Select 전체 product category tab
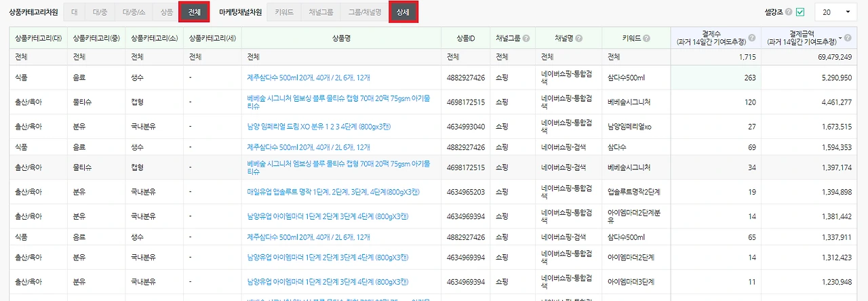This screenshot has width=868, height=301. (x=195, y=12)
